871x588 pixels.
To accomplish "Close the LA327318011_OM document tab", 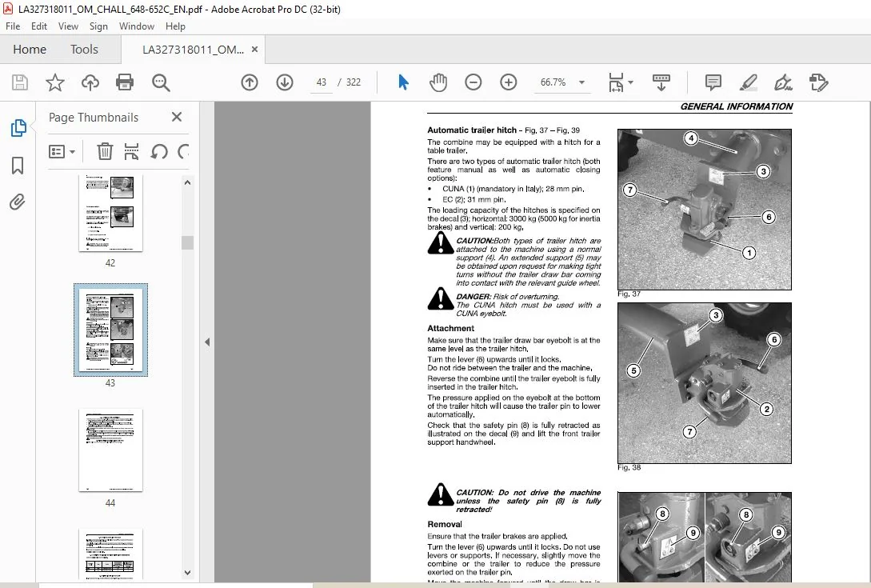I will (254, 49).
